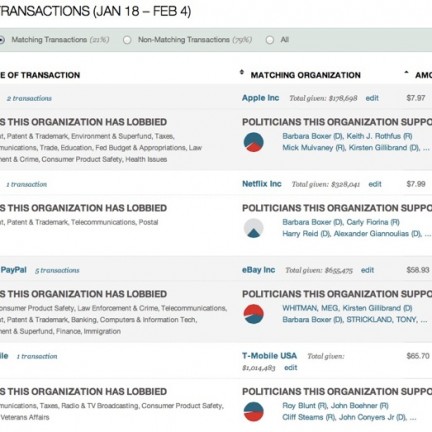Viewport: 432px width, 432px height.
Task: Open Mick Mulvaney (R) politician link
Action: 314,148
